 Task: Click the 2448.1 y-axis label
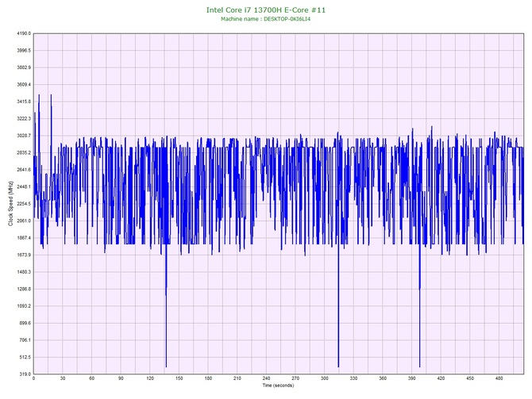[x=24, y=186]
